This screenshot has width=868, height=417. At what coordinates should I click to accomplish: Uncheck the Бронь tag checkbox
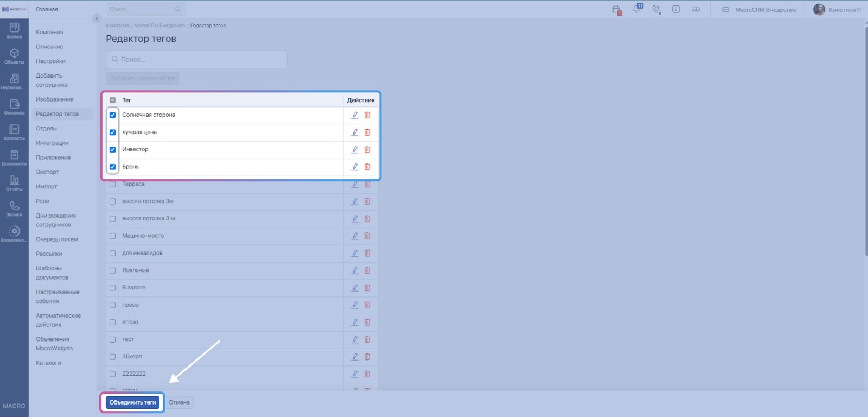[x=113, y=167]
